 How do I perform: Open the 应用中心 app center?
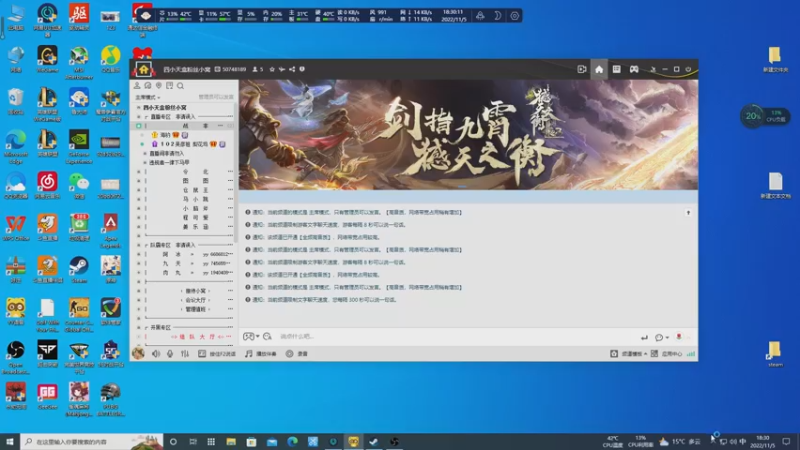[667, 354]
